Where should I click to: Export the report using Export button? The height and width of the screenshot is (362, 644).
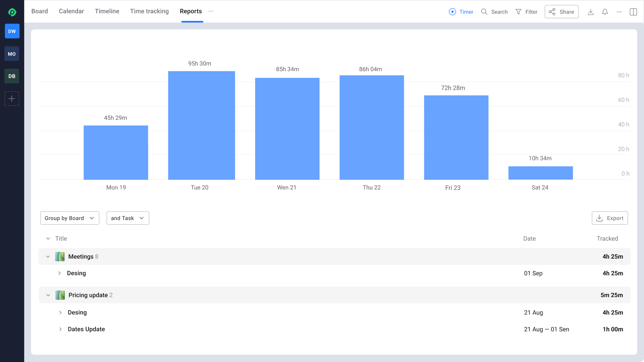(610, 218)
